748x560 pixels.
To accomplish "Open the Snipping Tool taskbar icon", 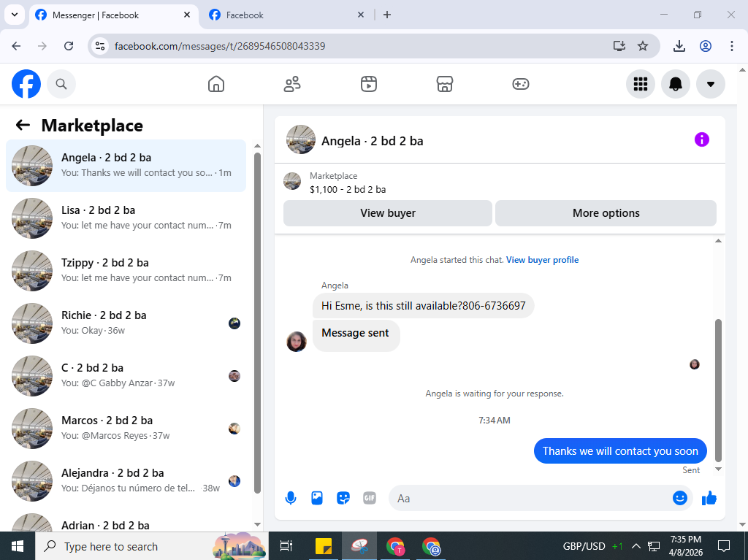I will [359, 546].
